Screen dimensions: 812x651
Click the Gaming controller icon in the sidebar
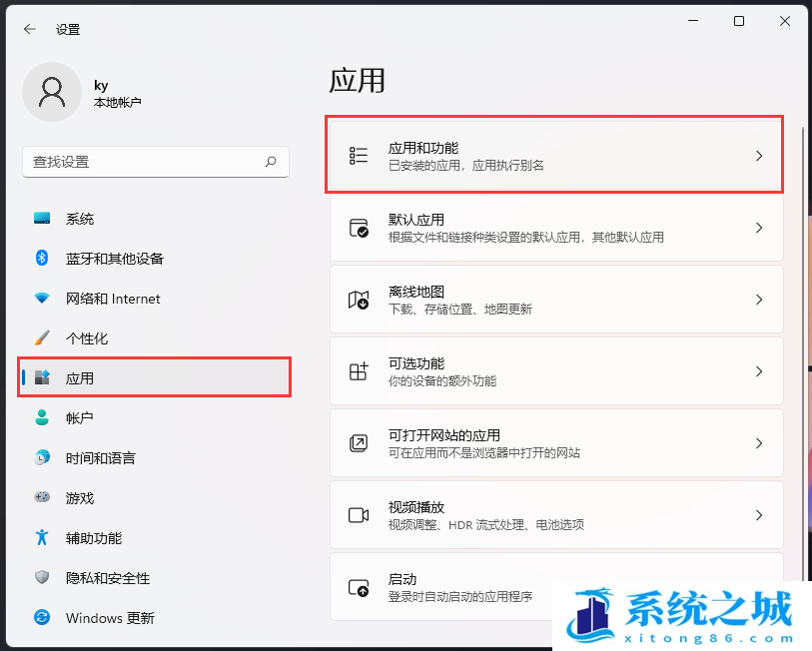pos(42,498)
